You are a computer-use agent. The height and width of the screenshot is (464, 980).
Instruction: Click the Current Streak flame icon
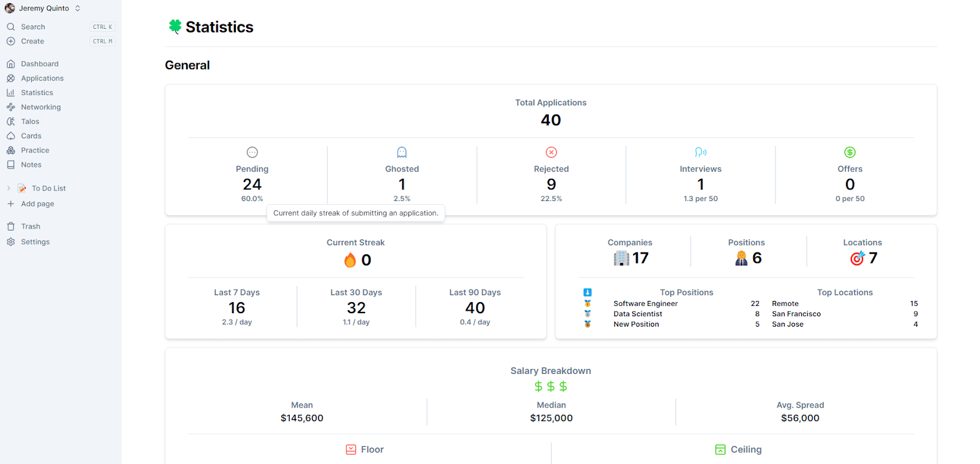point(350,260)
